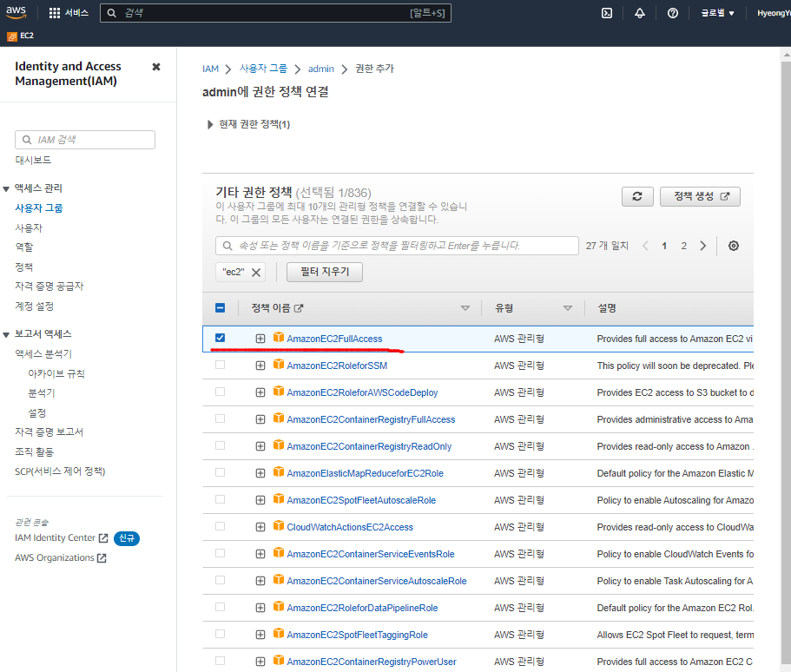Open the help question mark menu
Image resolution: width=791 pixels, height=672 pixels.
pyautogui.click(x=672, y=13)
